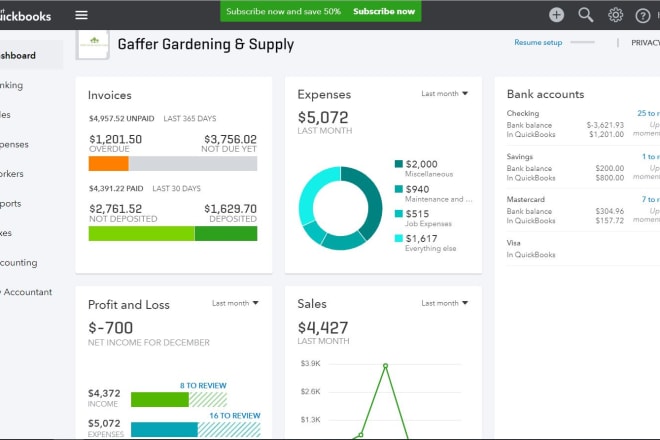The image size is (660, 440).
Task: Click the Miscellaneous legend color square
Action: pyautogui.click(x=399, y=164)
